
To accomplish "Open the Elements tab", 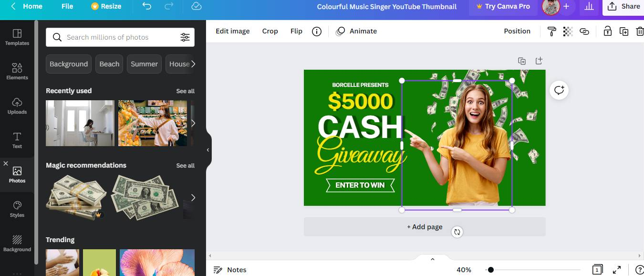I will click(17, 71).
